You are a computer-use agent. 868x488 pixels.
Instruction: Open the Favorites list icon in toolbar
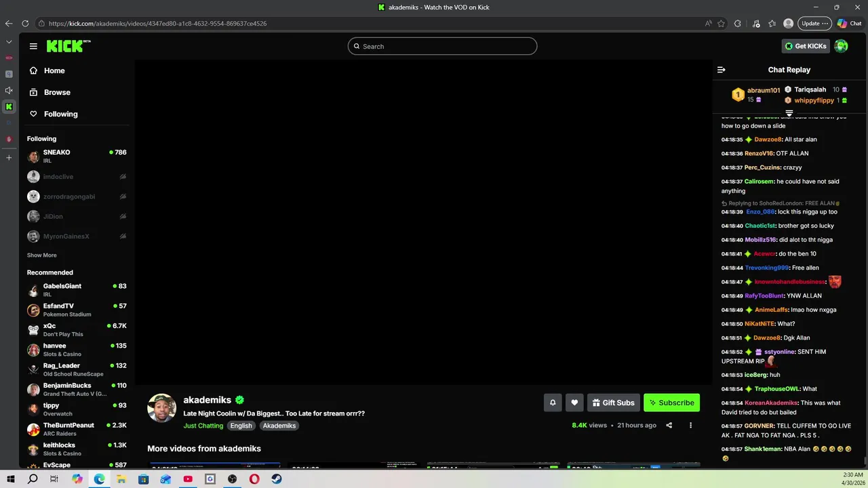point(772,23)
